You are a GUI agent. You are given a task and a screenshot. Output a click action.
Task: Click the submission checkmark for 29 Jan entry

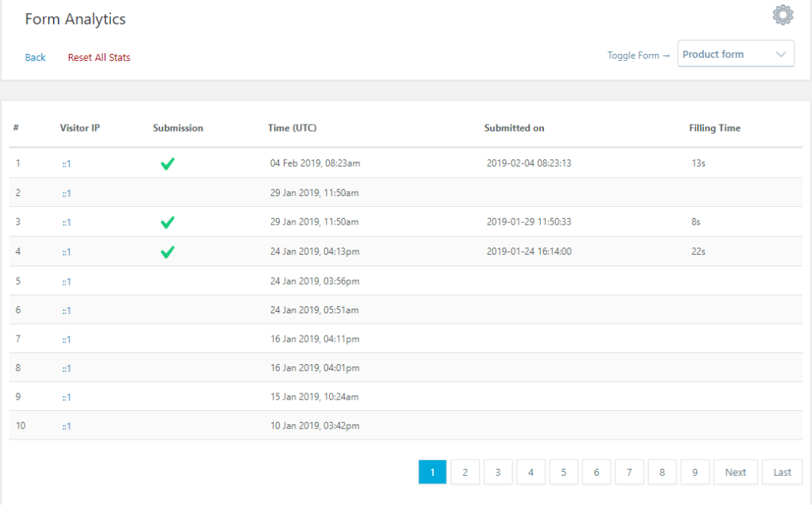pyautogui.click(x=167, y=221)
